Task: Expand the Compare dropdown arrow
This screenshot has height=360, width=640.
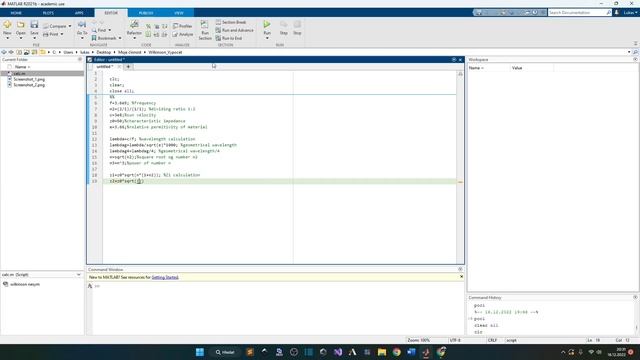Action: coord(70,26)
